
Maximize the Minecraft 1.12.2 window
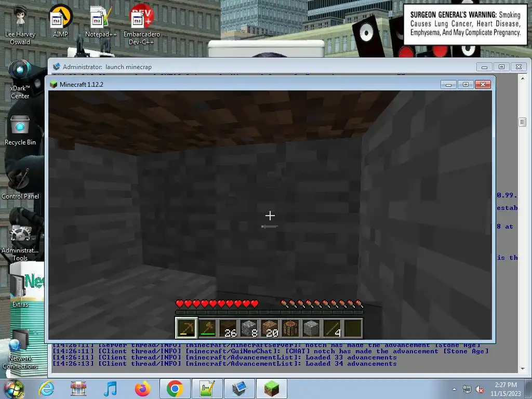465,84
